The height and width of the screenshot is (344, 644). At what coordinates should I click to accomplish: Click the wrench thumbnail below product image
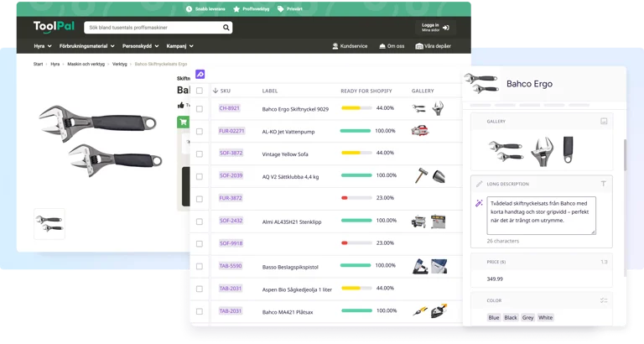point(49,223)
